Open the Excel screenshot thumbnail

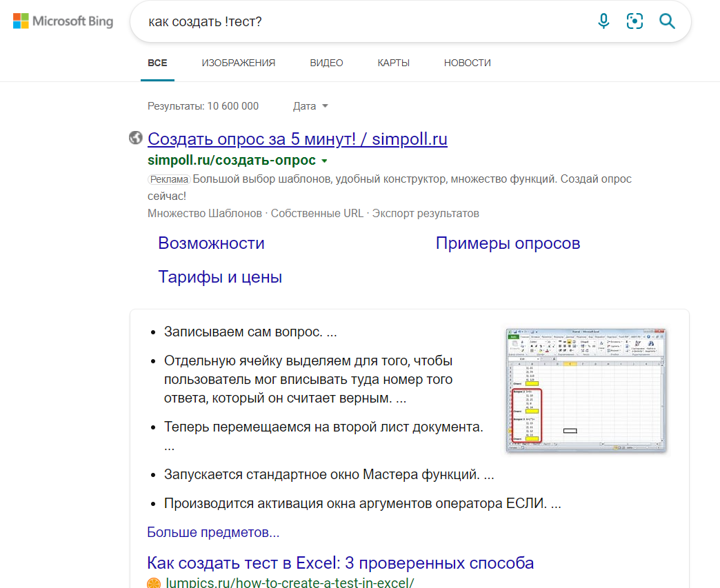click(x=586, y=390)
